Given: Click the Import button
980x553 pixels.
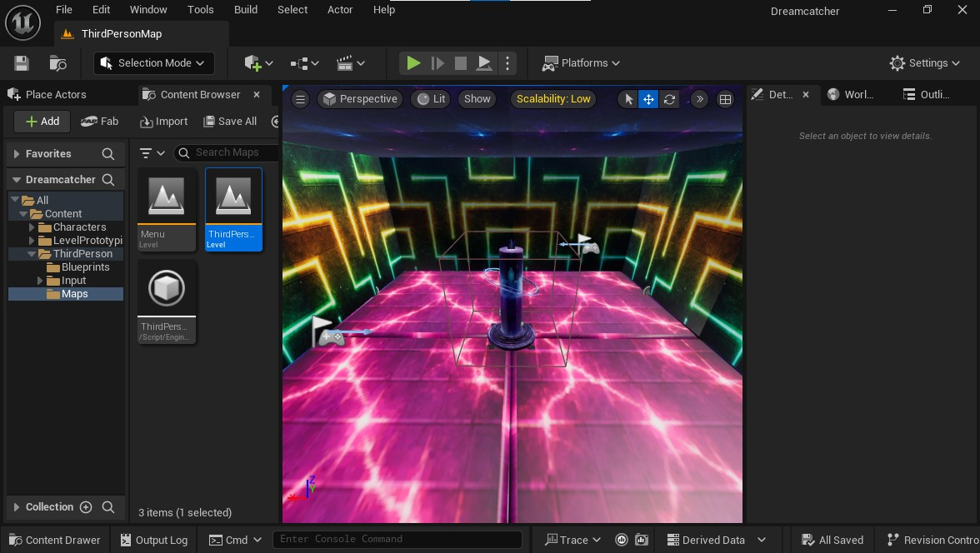Looking at the screenshot, I should coord(164,122).
